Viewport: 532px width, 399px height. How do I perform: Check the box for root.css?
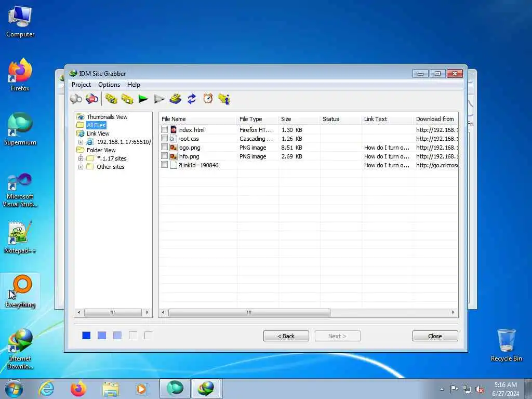[x=165, y=138]
